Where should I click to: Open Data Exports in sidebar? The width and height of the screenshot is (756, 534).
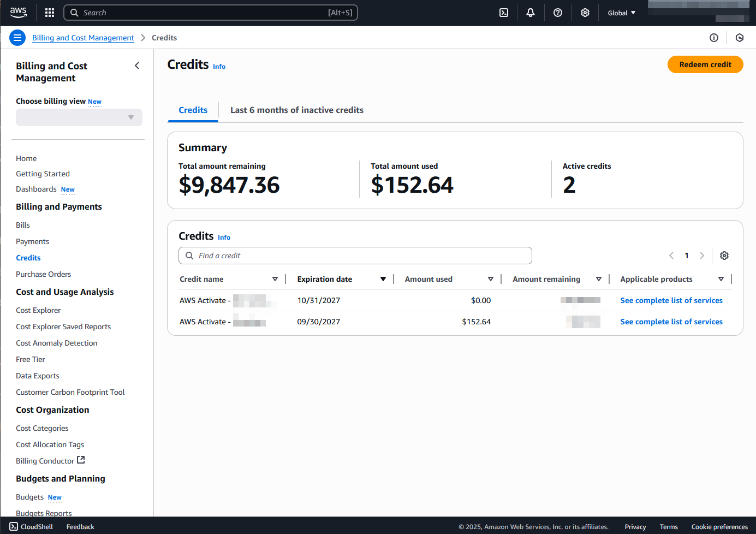point(38,376)
